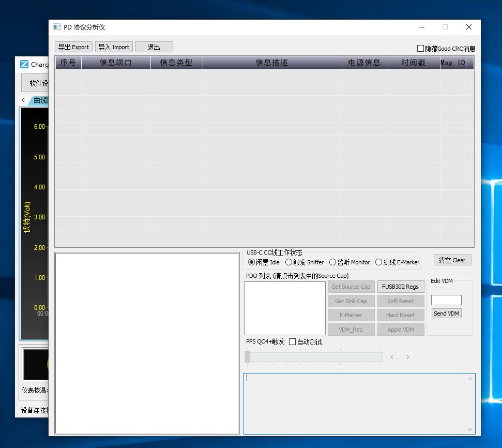502x448 pixels.
Task: Click the PPS QC4+ trigger slider handle
Action: [247, 356]
